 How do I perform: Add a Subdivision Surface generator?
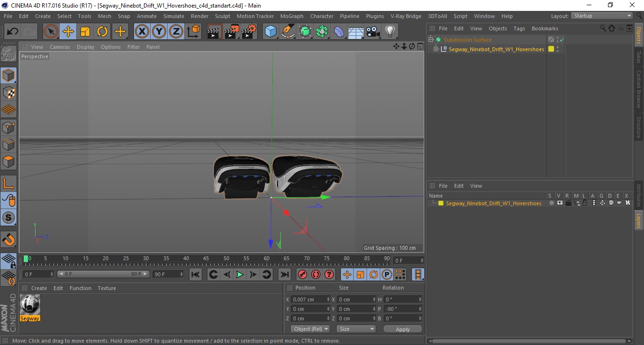tap(305, 32)
